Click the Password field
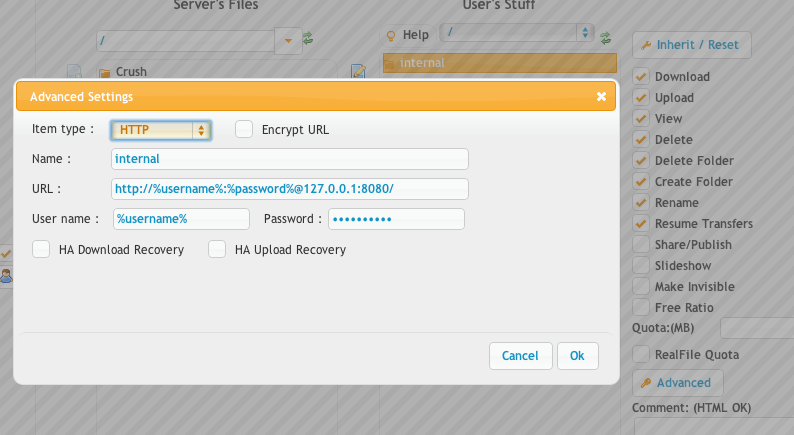794x435 pixels. (396, 219)
